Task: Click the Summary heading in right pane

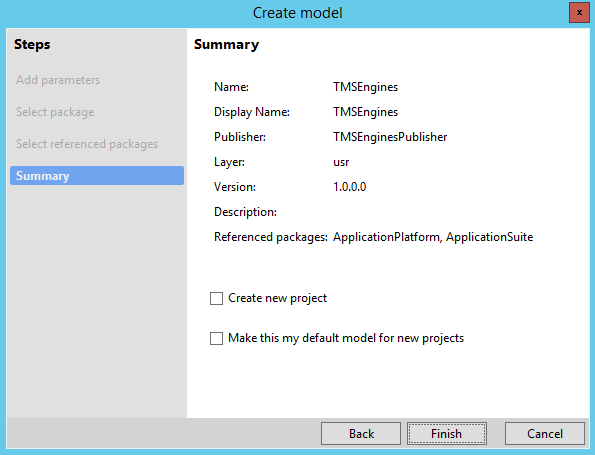Action: pos(227,44)
